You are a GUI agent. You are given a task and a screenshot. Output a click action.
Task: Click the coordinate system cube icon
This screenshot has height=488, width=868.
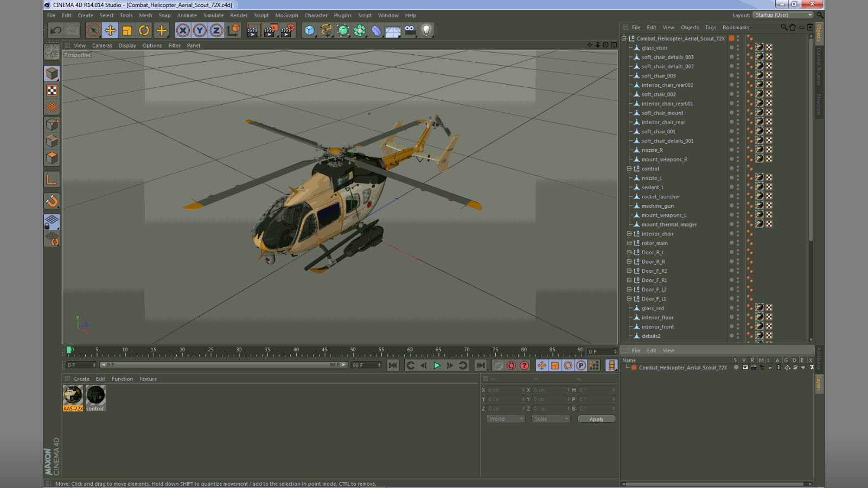[233, 30]
